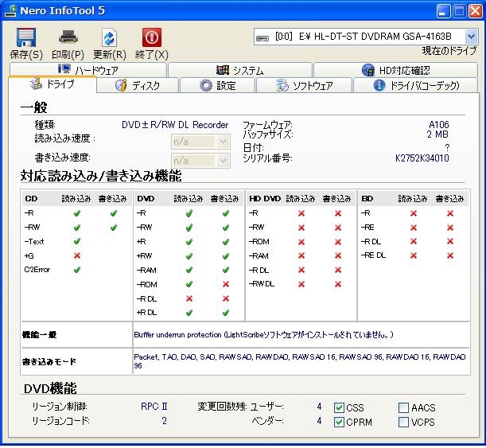The height and width of the screenshot is (448, 486).
Task: Click the BD -R write red cross
Action: 450,213
